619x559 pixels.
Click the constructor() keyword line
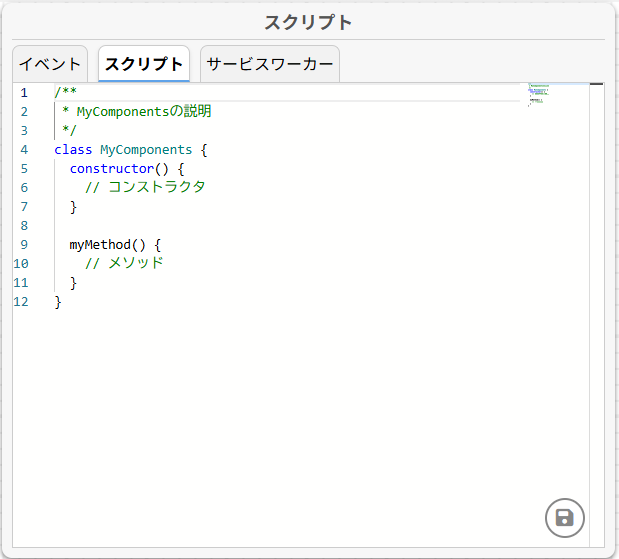(x=127, y=169)
